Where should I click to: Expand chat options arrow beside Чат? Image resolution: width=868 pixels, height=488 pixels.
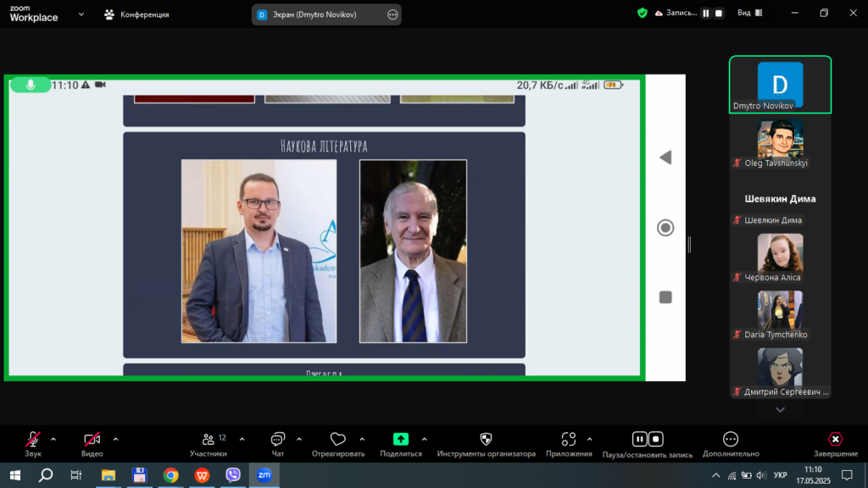point(299,440)
